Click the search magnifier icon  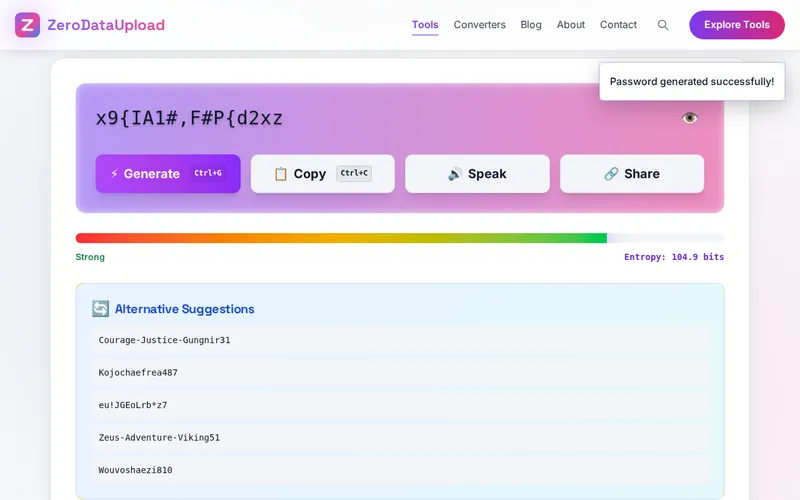click(663, 25)
